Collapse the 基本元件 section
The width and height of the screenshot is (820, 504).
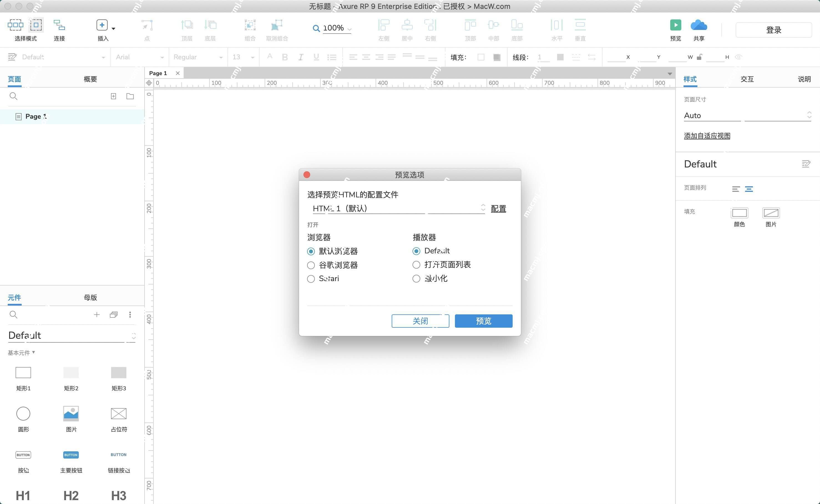tap(21, 353)
